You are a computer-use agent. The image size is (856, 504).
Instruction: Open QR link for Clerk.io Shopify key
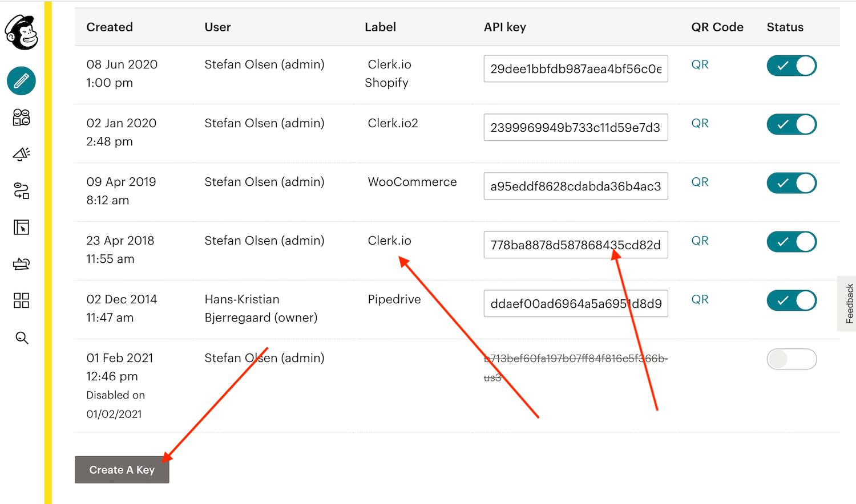click(x=700, y=64)
